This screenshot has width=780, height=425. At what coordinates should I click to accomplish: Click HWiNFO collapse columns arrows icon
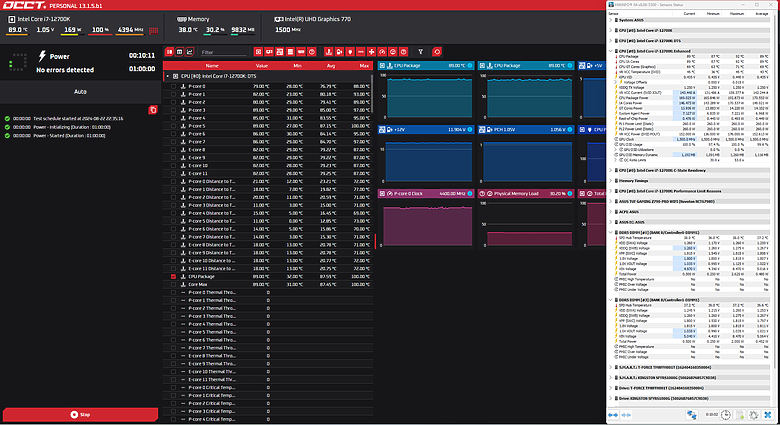coord(626,415)
